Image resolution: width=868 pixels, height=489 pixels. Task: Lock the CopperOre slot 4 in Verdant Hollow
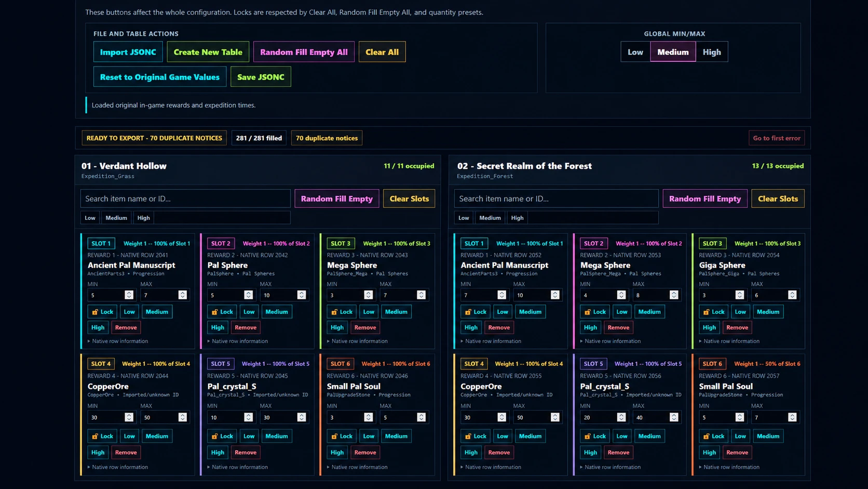(102, 436)
